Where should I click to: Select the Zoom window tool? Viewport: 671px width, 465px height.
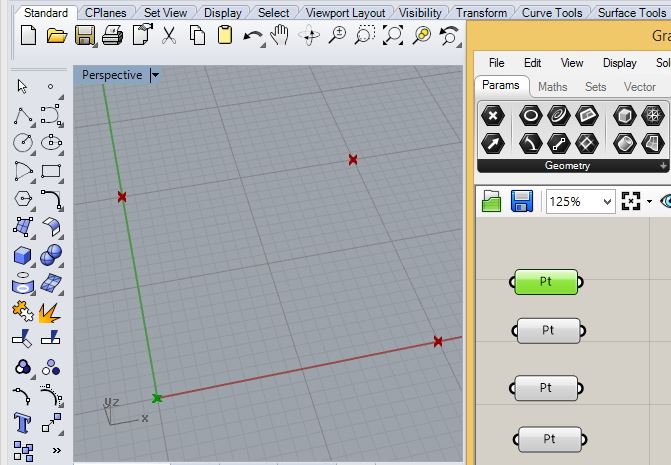tap(365, 35)
